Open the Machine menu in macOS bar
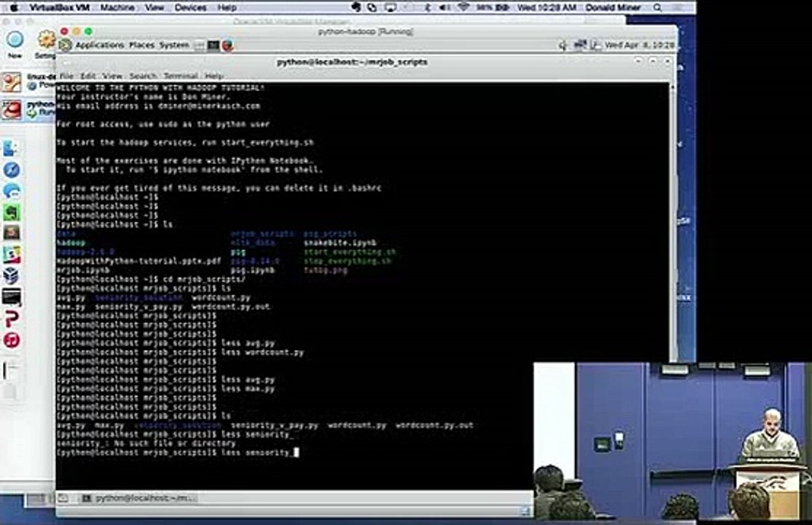 click(117, 7)
